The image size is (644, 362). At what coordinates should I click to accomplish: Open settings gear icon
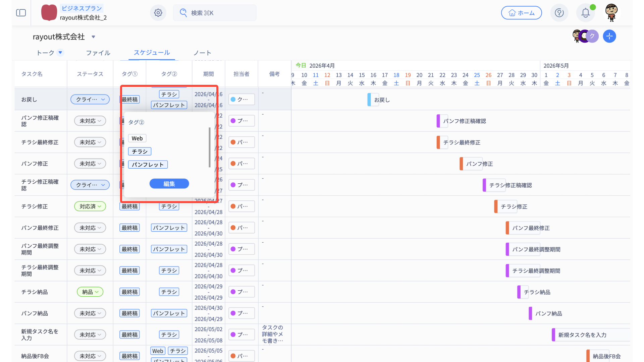point(158,13)
